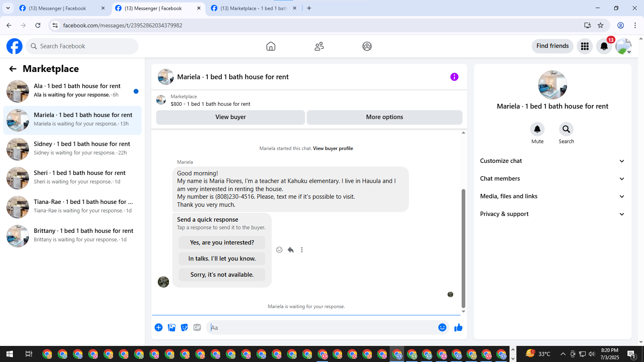Go to the Home feed icon

(x=271, y=46)
